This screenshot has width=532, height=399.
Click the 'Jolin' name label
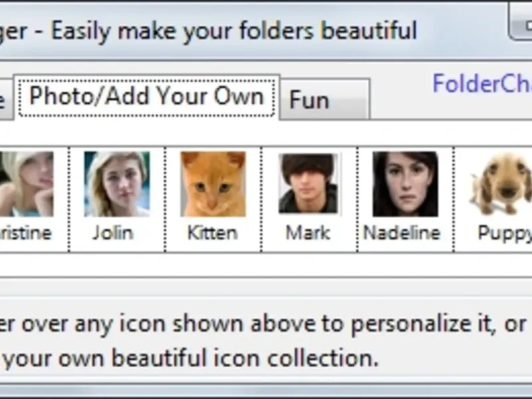113,233
